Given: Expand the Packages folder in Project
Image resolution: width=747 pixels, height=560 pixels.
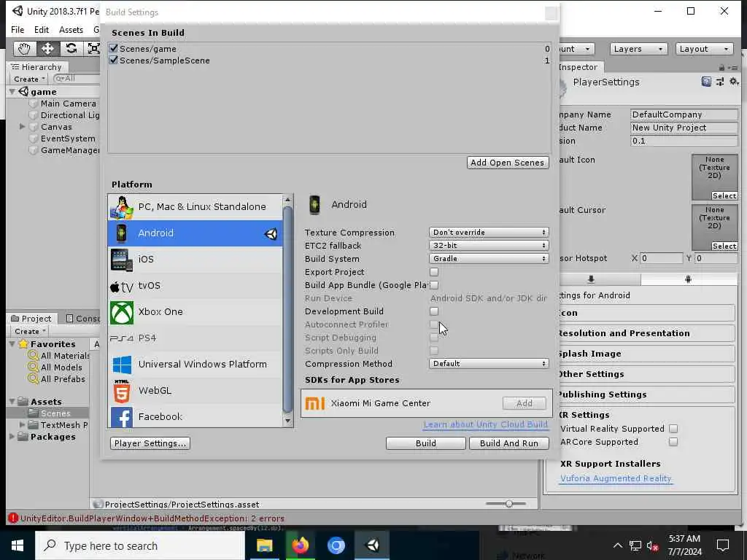Looking at the screenshot, I should pos(12,437).
